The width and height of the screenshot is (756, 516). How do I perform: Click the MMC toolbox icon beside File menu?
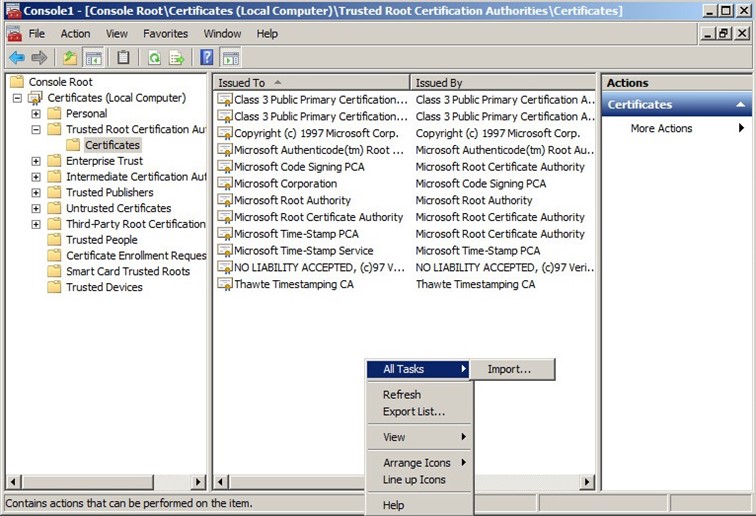coord(14,33)
